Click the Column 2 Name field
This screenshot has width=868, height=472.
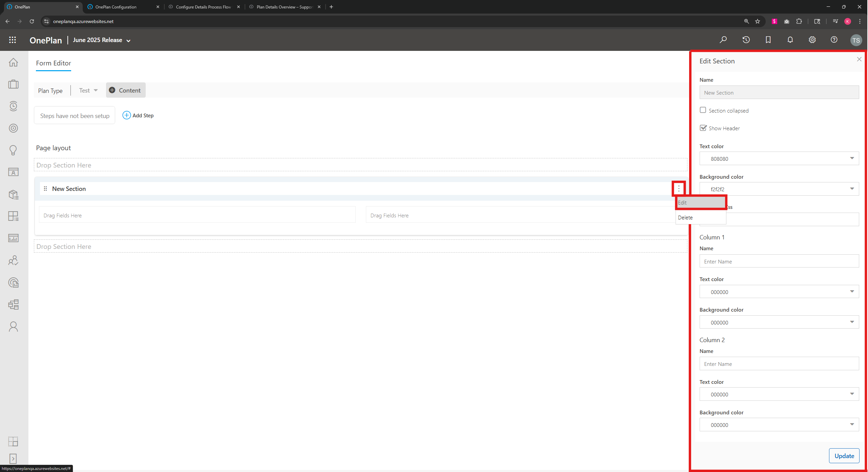(779, 364)
